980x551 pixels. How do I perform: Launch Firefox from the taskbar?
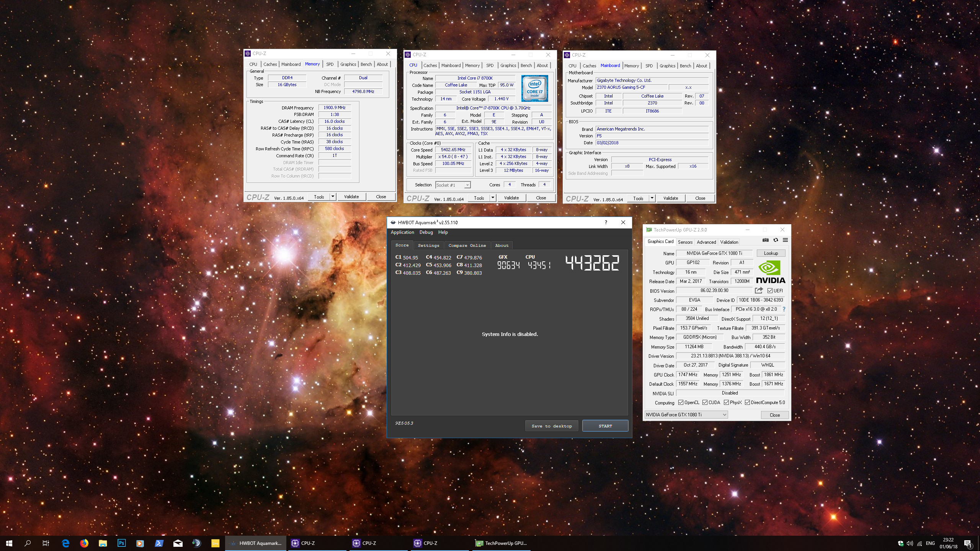tap(84, 543)
